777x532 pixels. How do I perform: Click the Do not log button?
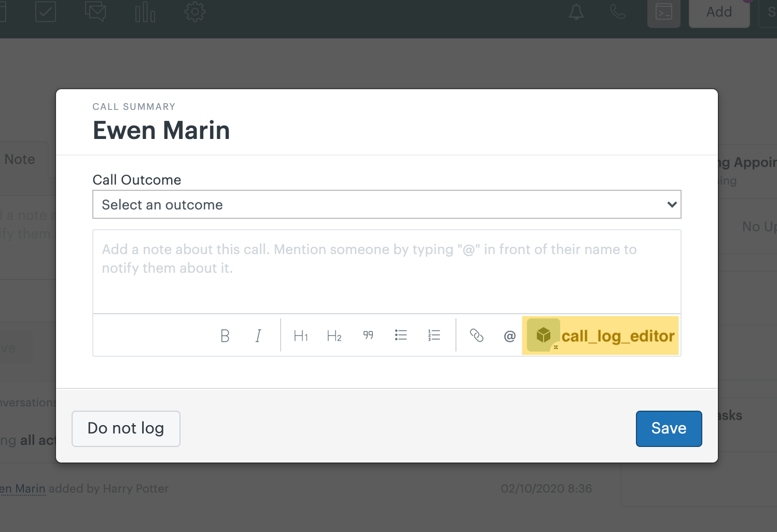[x=126, y=428]
